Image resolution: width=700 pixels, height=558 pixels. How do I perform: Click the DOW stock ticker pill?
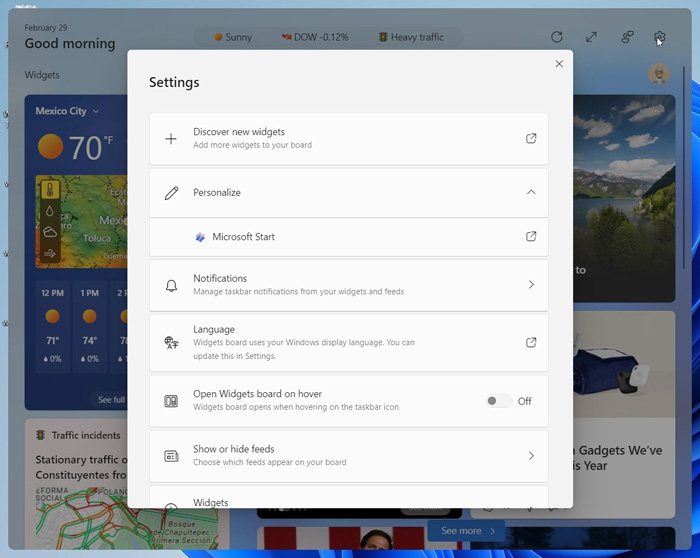[x=315, y=37]
